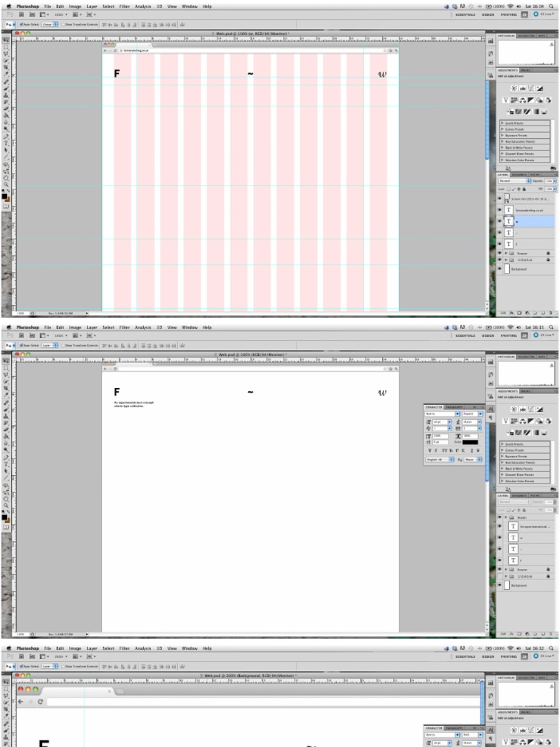The height and width of the screenshot is (747, 560).
Task: Open Auto-Select Group dropdown in top screenshot
Action: [x=50, y=24]
